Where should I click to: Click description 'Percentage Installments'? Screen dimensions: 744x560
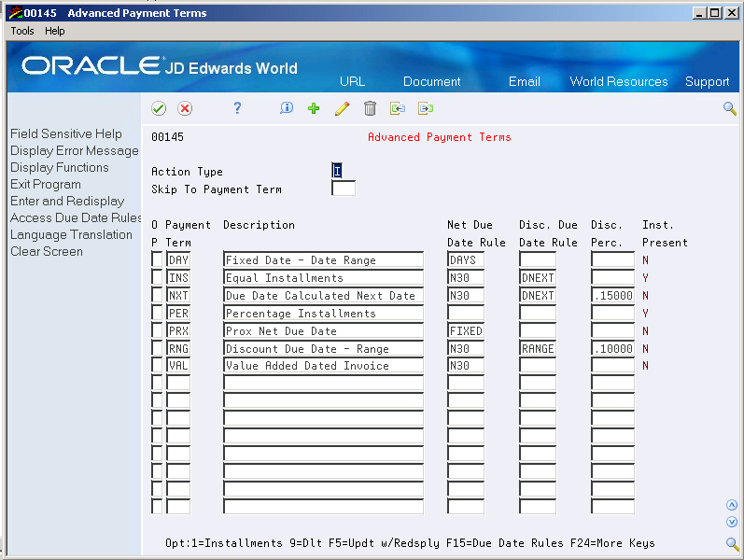click(x=323, y=313)
